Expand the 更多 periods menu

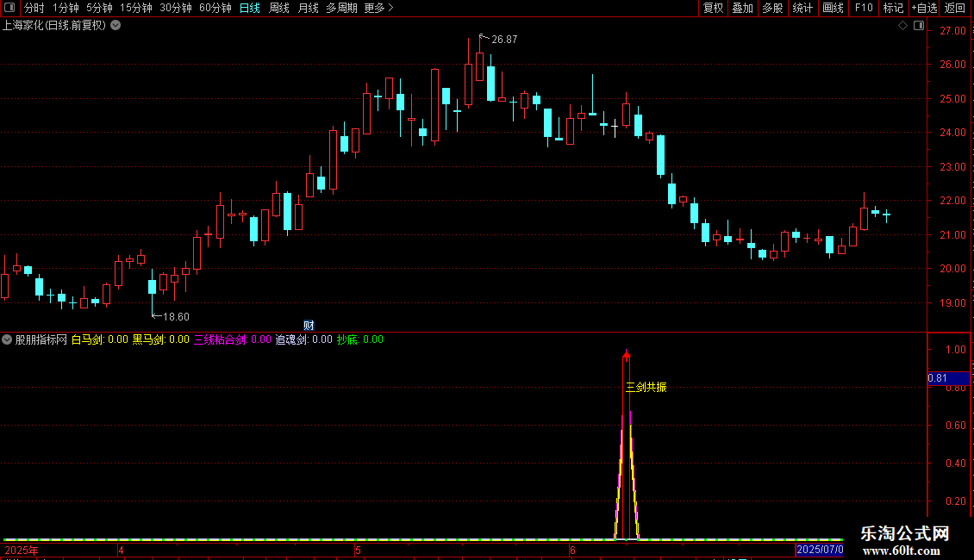(379, 8)
